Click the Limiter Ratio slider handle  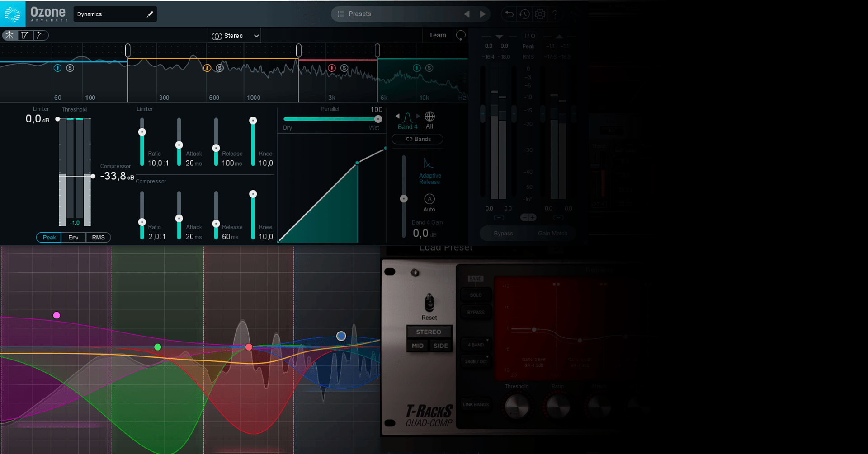click(x=142, y=132)
